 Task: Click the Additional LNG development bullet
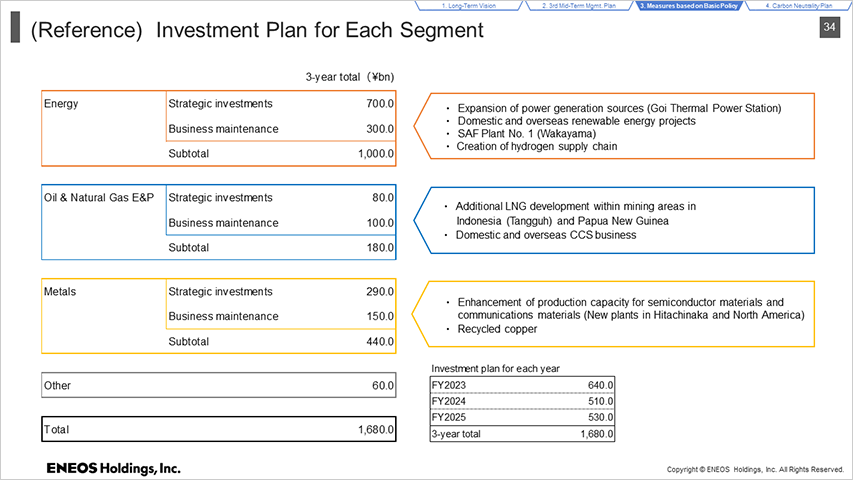pos(576,213)
